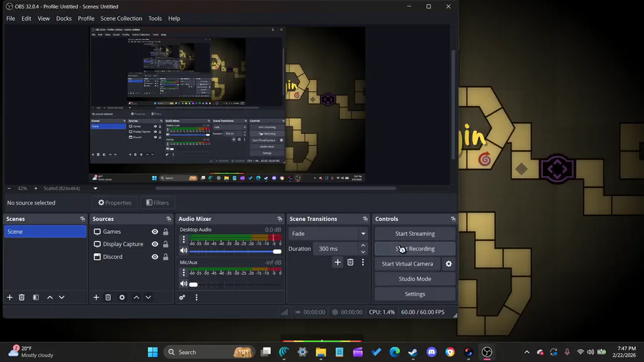The image size is (644, 362).
Task: Click Start Streaming button
Action: click(x=415, y=233)
